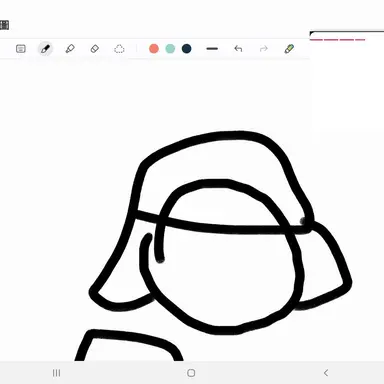Viewport: 384px width, 384px height.
Task: Select the Pen drawing tool
Action: (45, 49)
